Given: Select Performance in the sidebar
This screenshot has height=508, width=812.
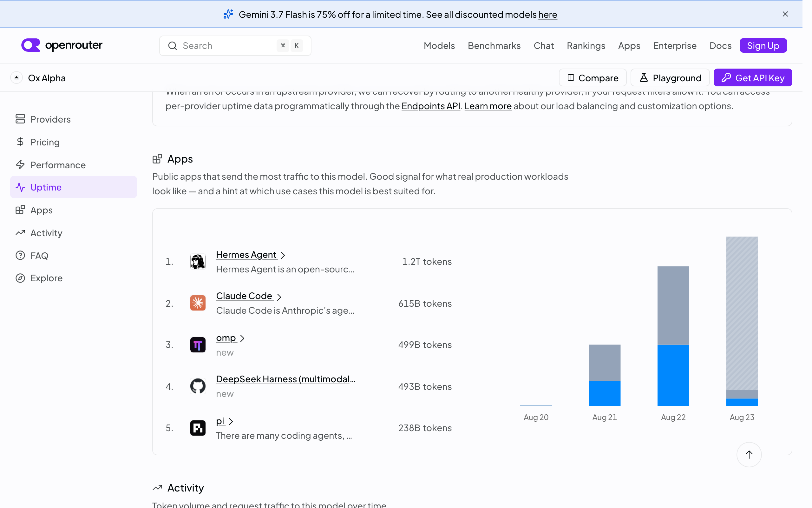Looking at the screenshot, I should click(74, 165).
